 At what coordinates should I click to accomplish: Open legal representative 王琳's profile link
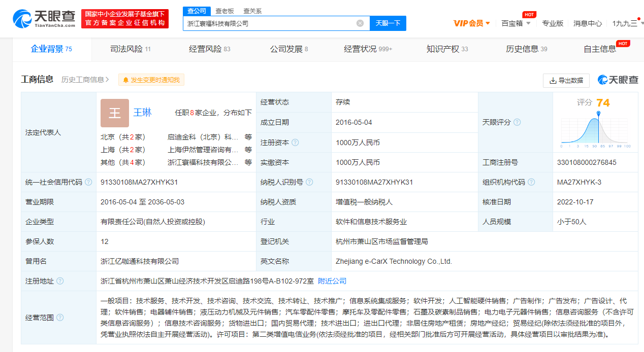[142, 112]
